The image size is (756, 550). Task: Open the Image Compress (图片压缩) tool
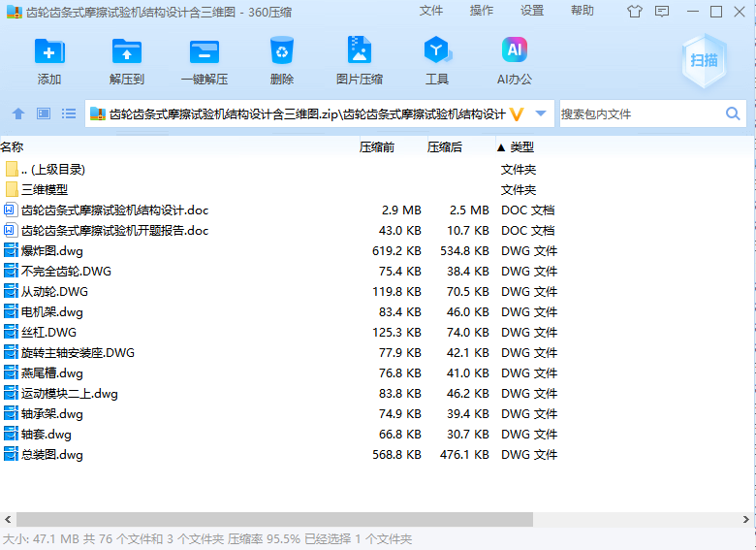click(x=360, y=49)
